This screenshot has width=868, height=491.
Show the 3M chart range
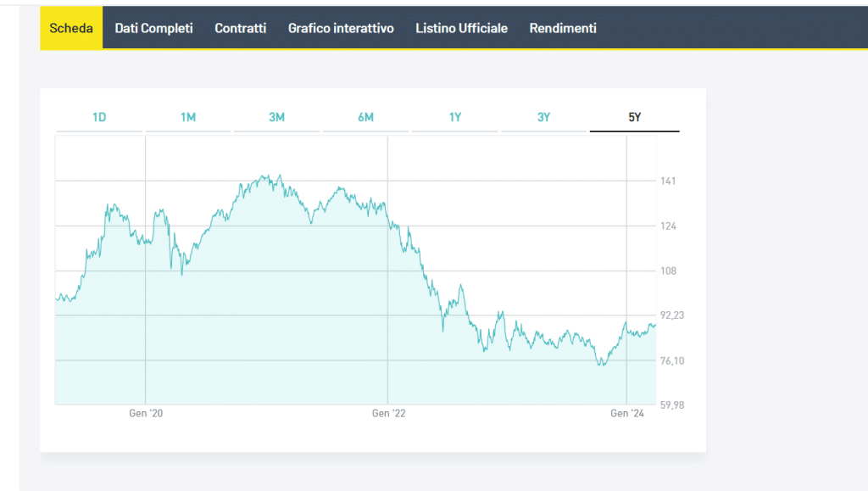click(276, 117)
